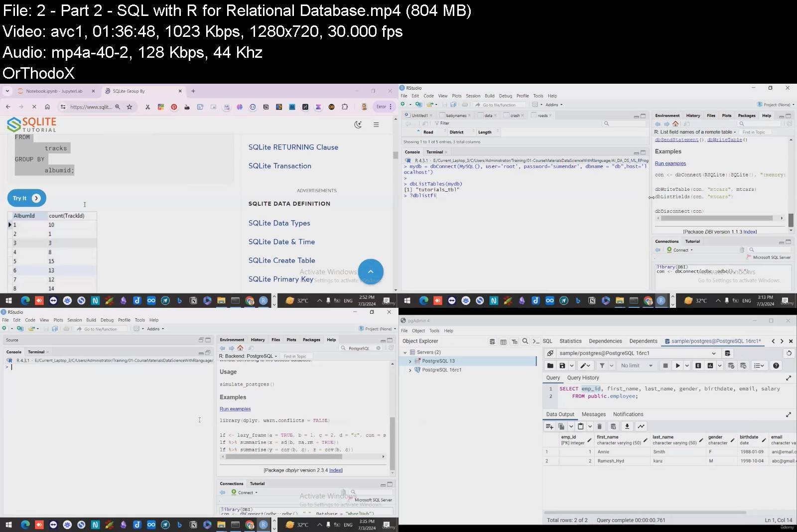Open pgAdmin Object menu

pyautogui.click(x=418, y=331)
